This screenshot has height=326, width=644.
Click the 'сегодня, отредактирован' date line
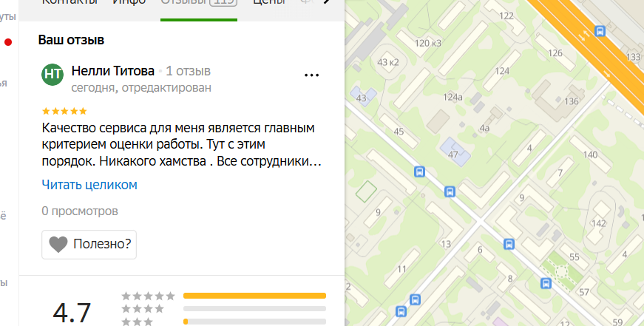tap(141, 88)
